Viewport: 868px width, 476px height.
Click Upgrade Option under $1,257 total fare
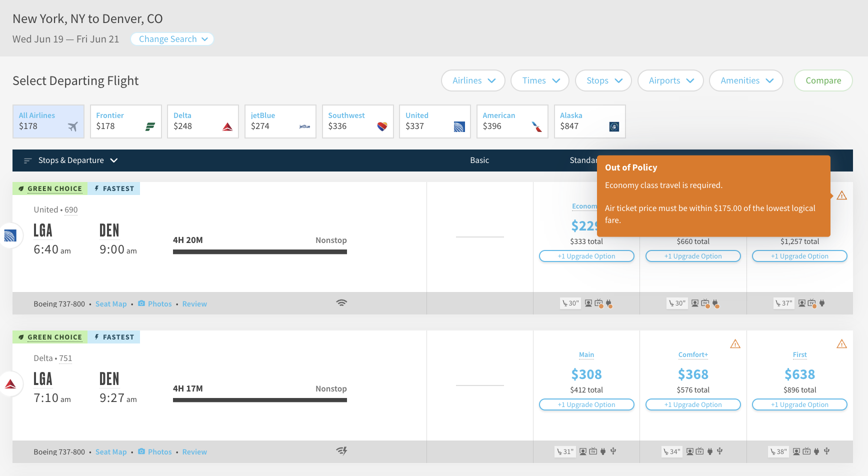point(799,256)
